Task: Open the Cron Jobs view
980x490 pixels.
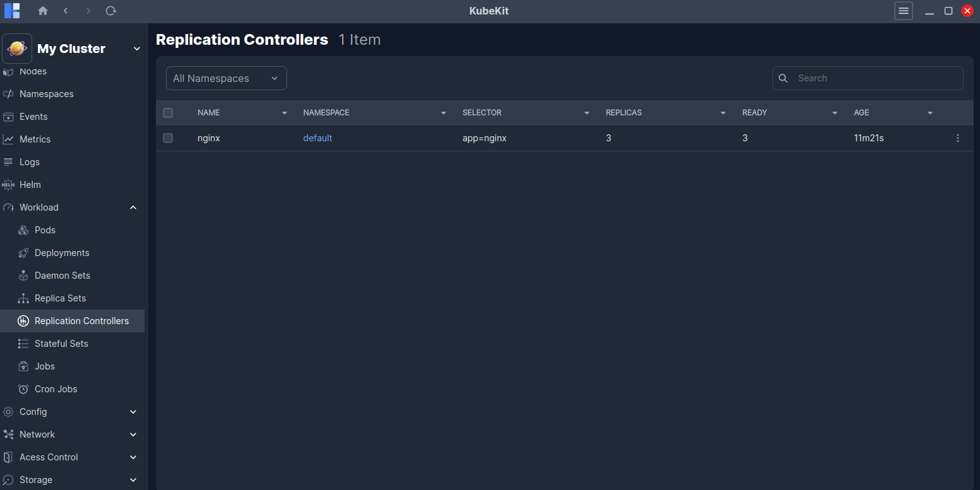Action: (56, 388)
